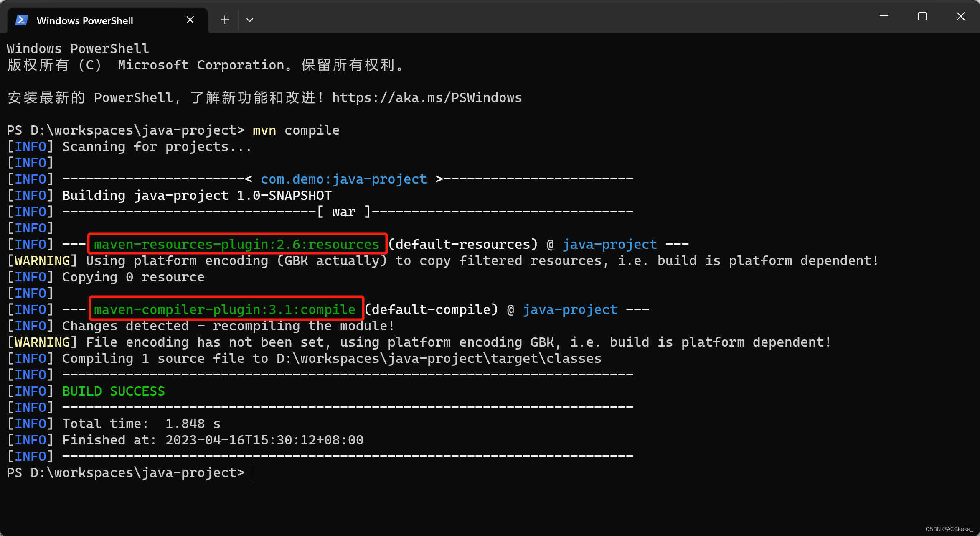Image resolution: width=980 pixels, height=536 pixels.
Task: Click 'Changes detected - recompiling the module!' line
Action: tap(228, 326)
